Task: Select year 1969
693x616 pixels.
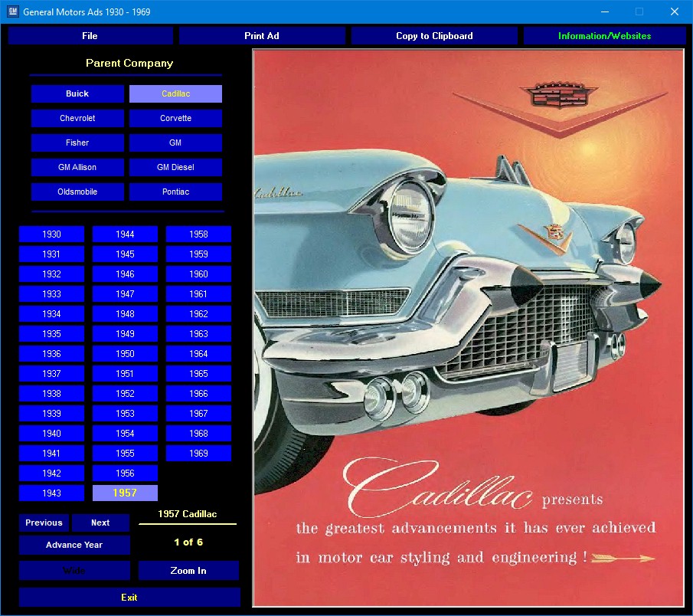Action: pyautogui.click(x=198, y=454)
